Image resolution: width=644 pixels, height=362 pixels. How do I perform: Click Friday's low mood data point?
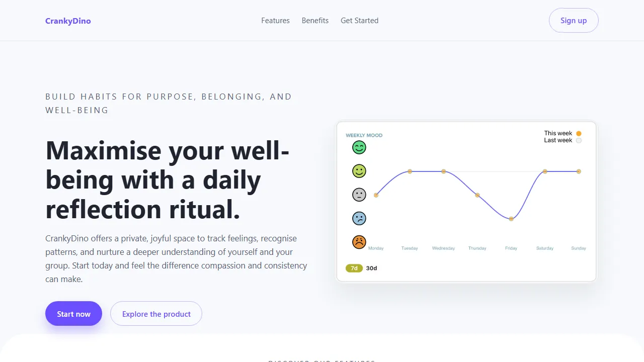coord(511,219)
